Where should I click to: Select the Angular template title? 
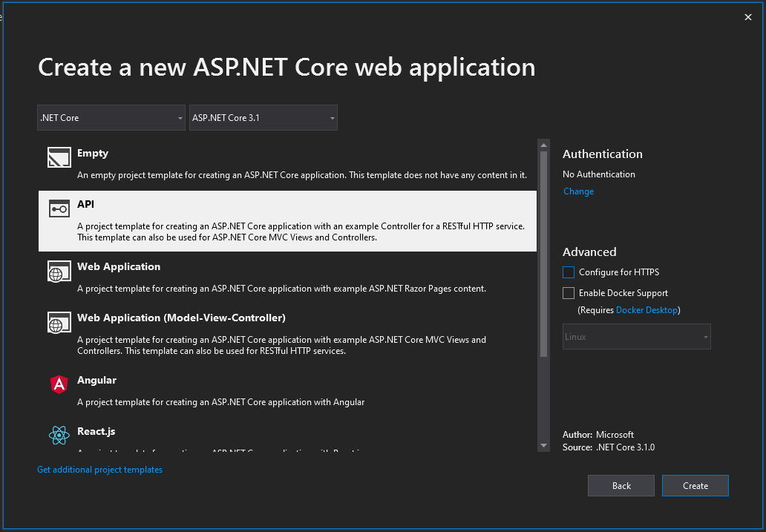pyautogui.click(x=96, y=381)
